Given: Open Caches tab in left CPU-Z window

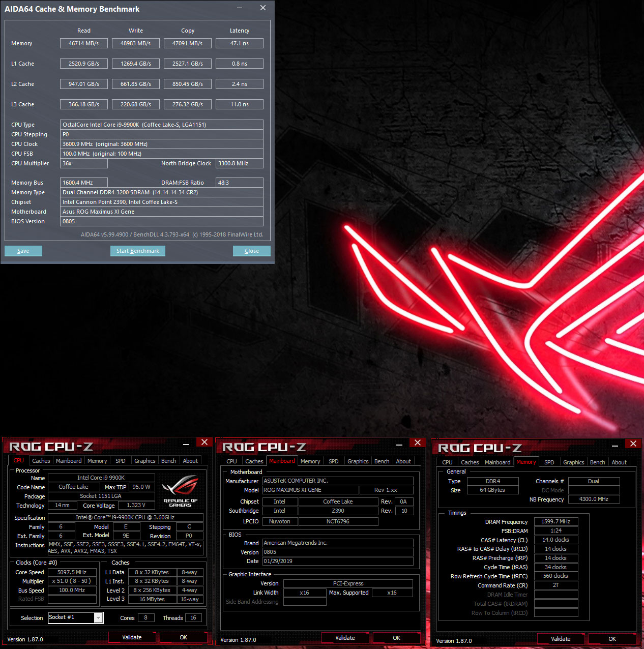Looking at the screenshot, I should pos(41,461).
